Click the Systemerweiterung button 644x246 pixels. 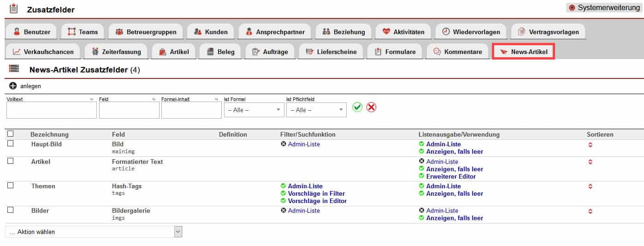(x=604, y=8)
